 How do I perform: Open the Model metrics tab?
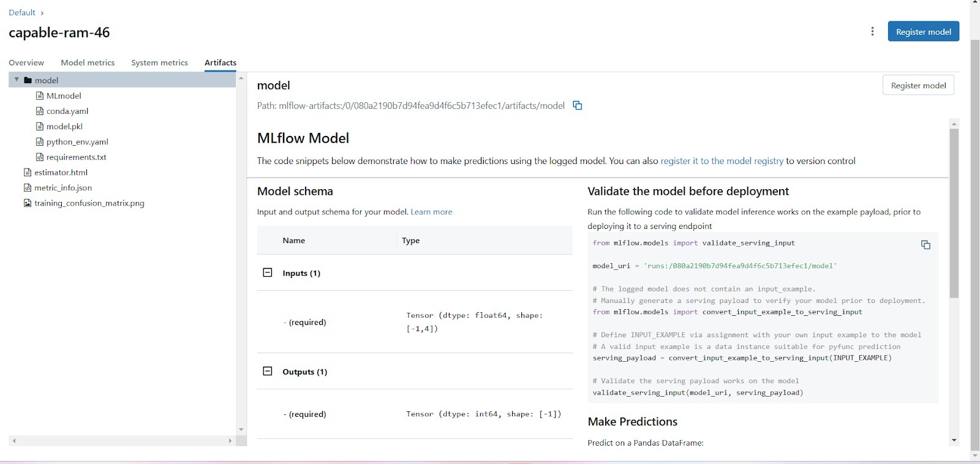click(x=88, y=62)
